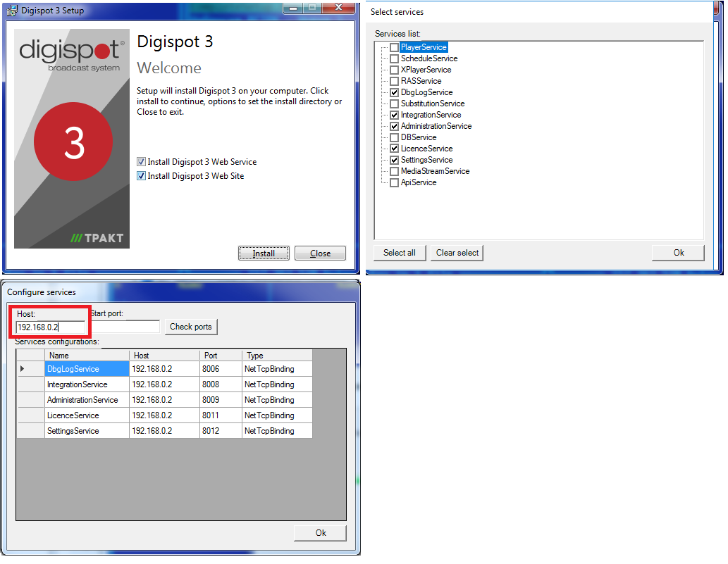Viewport: 728px width, 564px height.
Task: Click port cell 8011
Action: [221, 415]
